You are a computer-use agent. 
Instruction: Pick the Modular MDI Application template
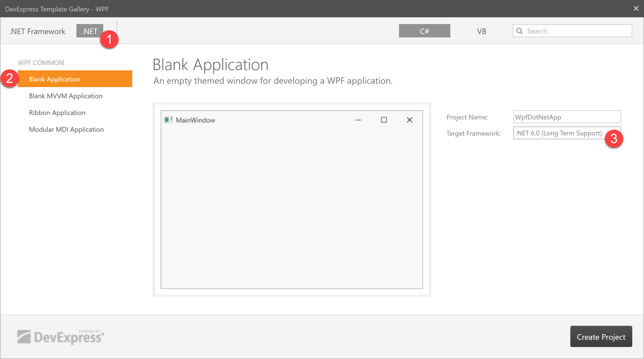66,129
